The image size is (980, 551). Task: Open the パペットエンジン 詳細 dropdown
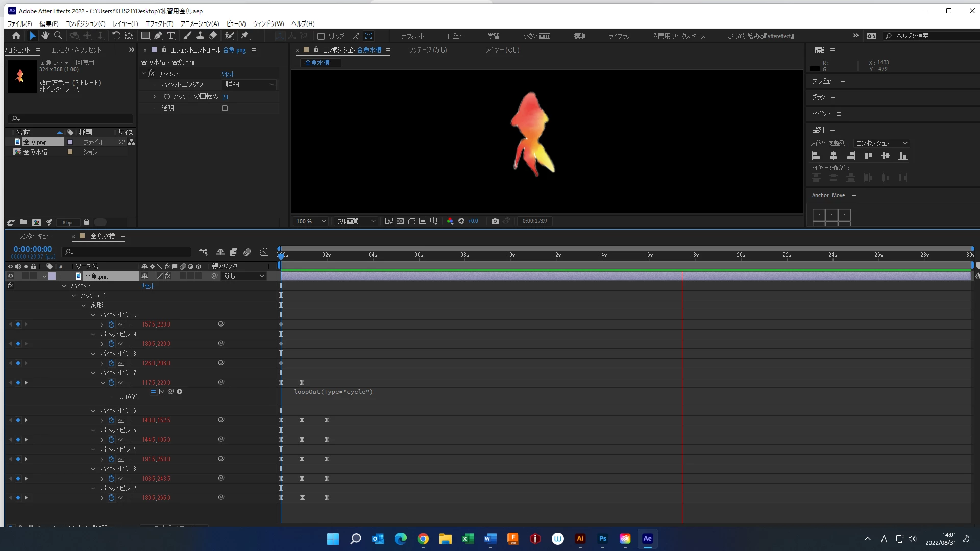click(250, 85)
